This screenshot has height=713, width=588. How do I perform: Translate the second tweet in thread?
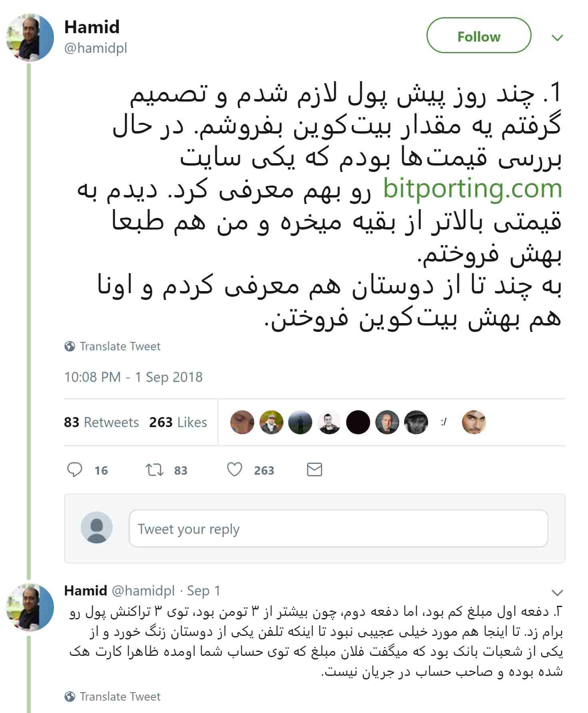click(120, 697)
